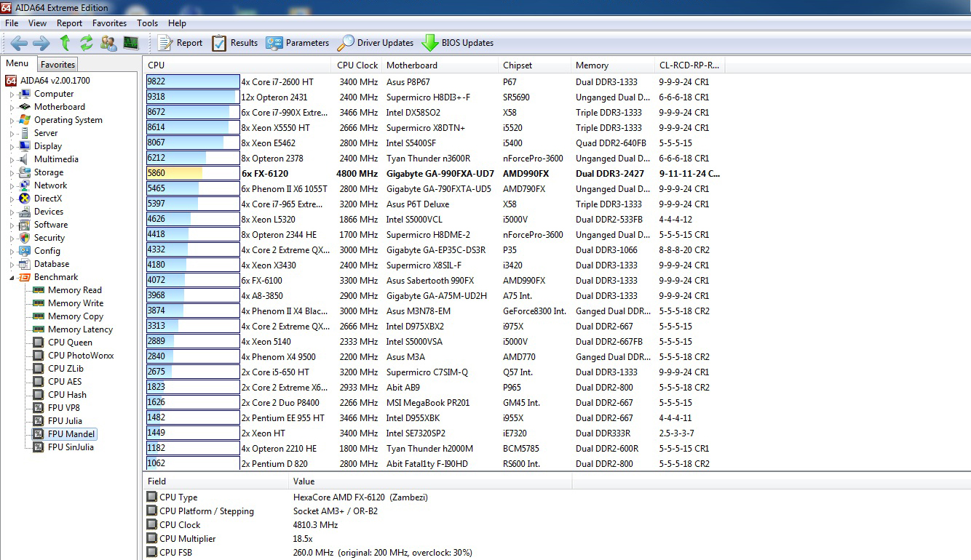Image resolution: width=971 pixels, height=560 pixels.
Task: Sort by the Chipset column header
Action: point(535,65)
